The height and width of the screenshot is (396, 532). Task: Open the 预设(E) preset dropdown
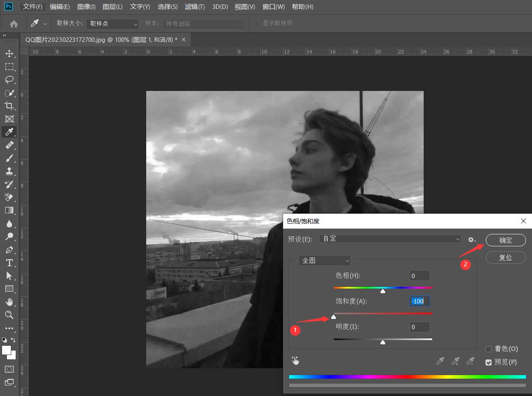coord(390,239)
